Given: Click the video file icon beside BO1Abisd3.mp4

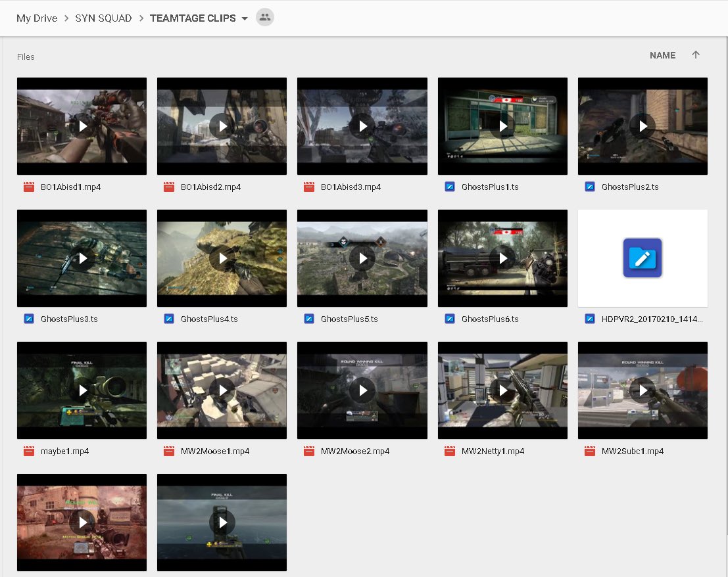Looking at the screenshot, I should 309,187.
